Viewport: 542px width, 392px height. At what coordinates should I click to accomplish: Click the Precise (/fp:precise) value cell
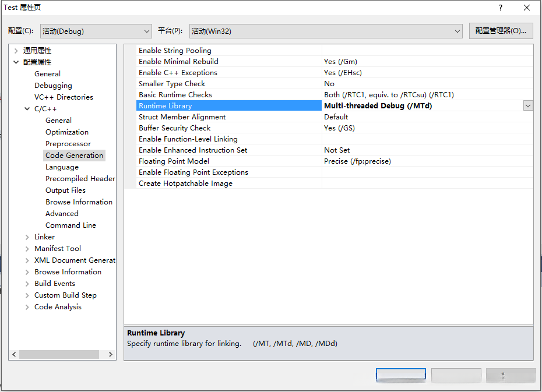[x=427, y=161]
